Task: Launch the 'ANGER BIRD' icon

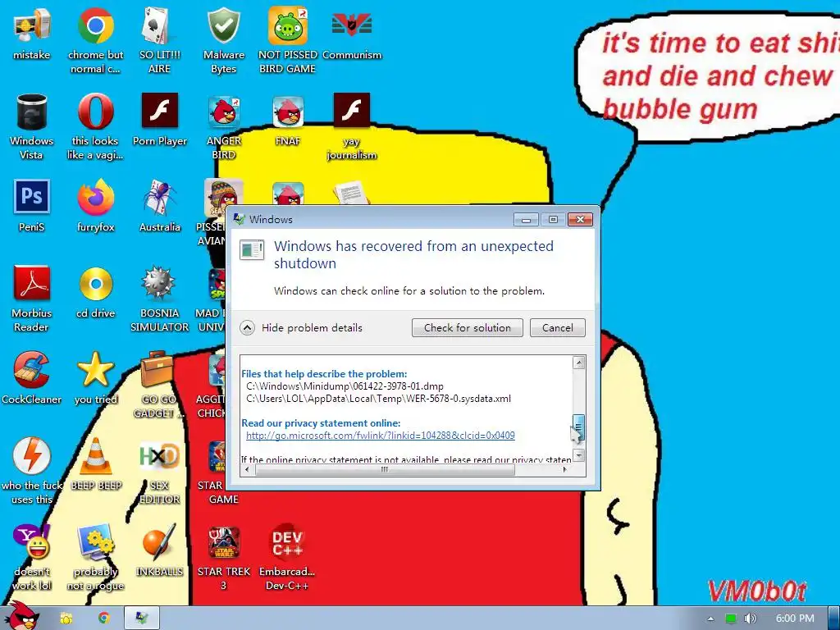Action: pyautogui.click(x=223, y=126)
